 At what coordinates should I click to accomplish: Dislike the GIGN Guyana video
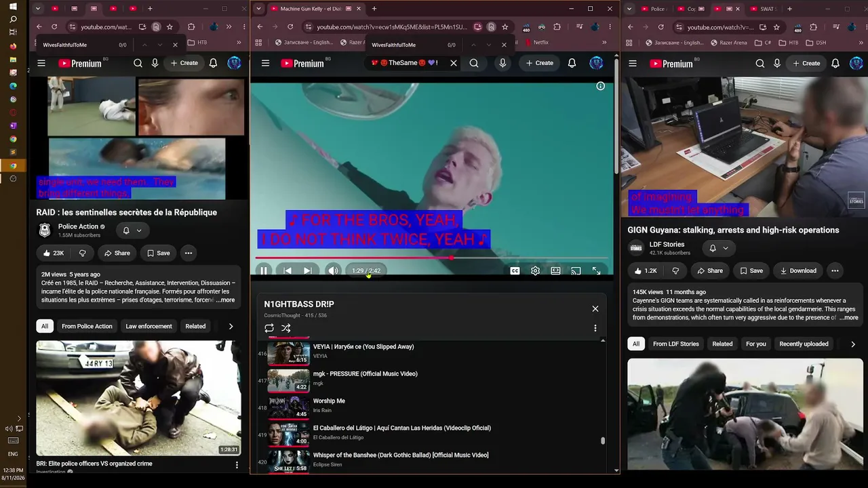pyautogui.click(x=675, y=270)
